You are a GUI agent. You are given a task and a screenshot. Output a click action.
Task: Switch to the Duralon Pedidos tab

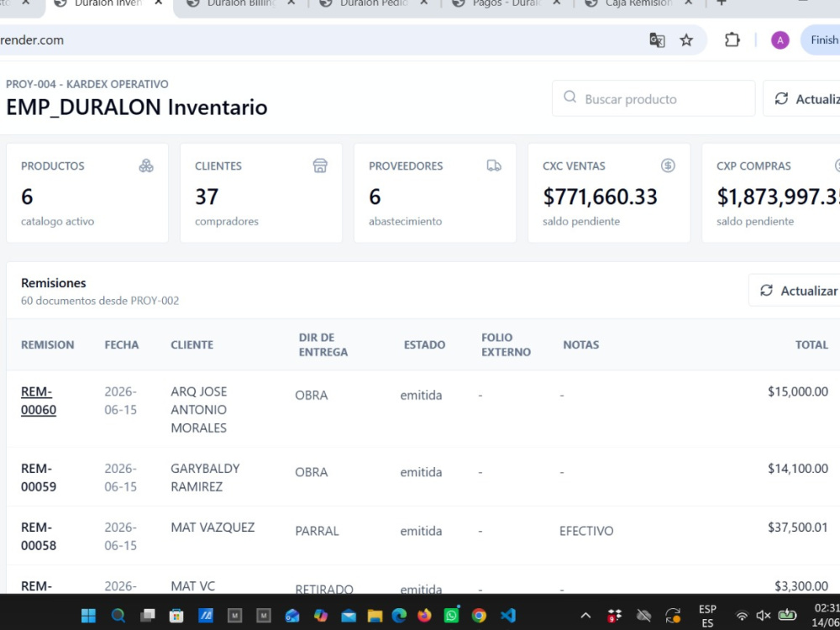point(375,3)
